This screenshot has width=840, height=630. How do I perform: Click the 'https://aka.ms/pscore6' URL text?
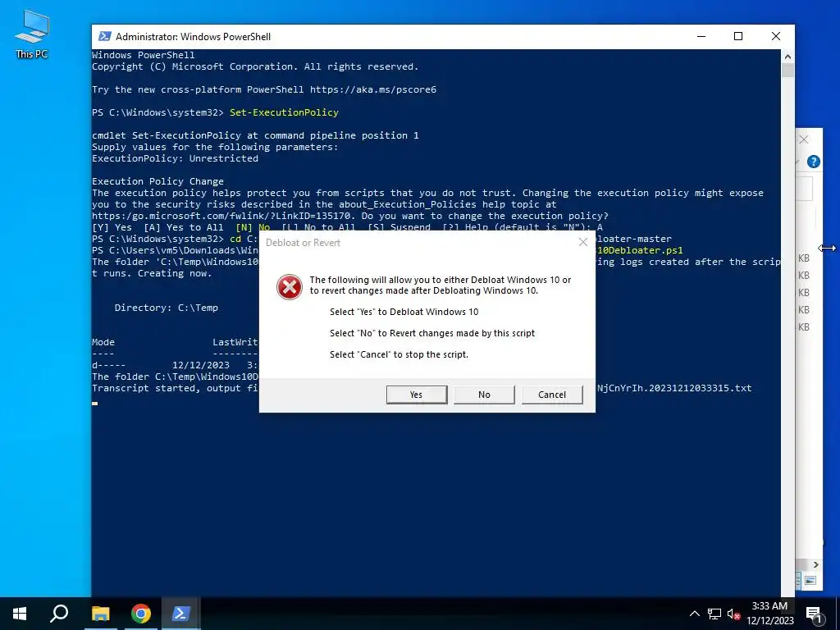(373, 89)
